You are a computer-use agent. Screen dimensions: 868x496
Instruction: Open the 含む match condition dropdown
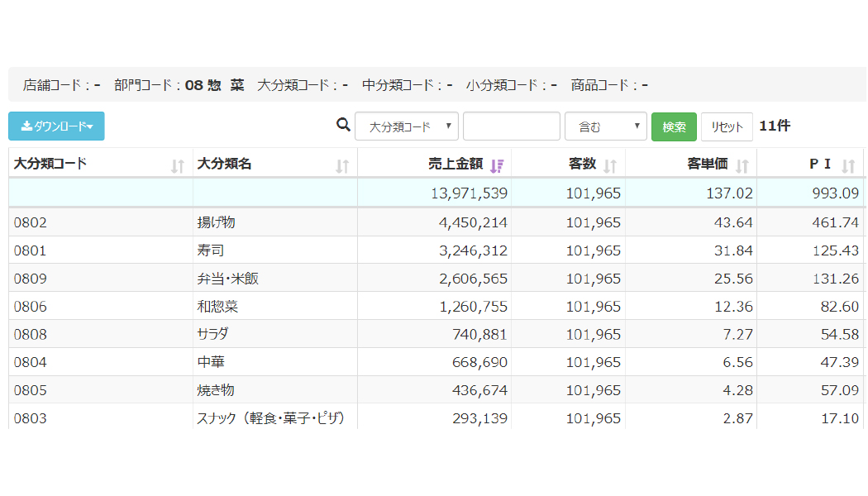point(605,126)
